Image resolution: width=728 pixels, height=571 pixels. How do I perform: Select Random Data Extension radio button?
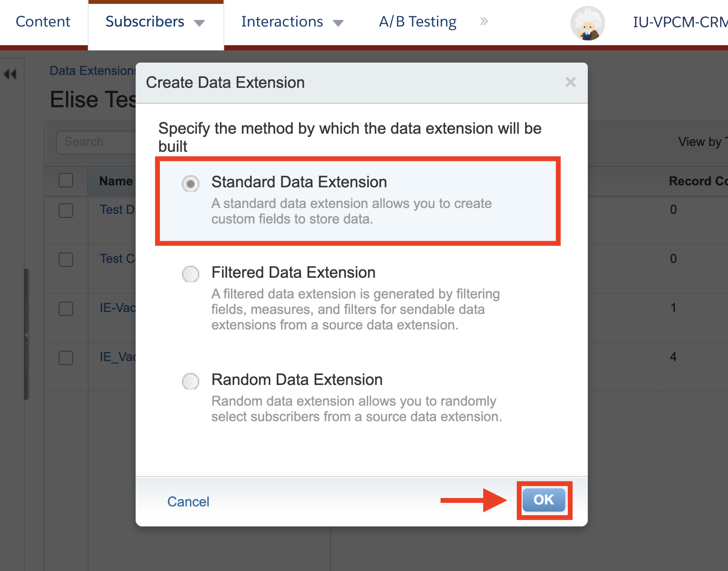[190, 381]
